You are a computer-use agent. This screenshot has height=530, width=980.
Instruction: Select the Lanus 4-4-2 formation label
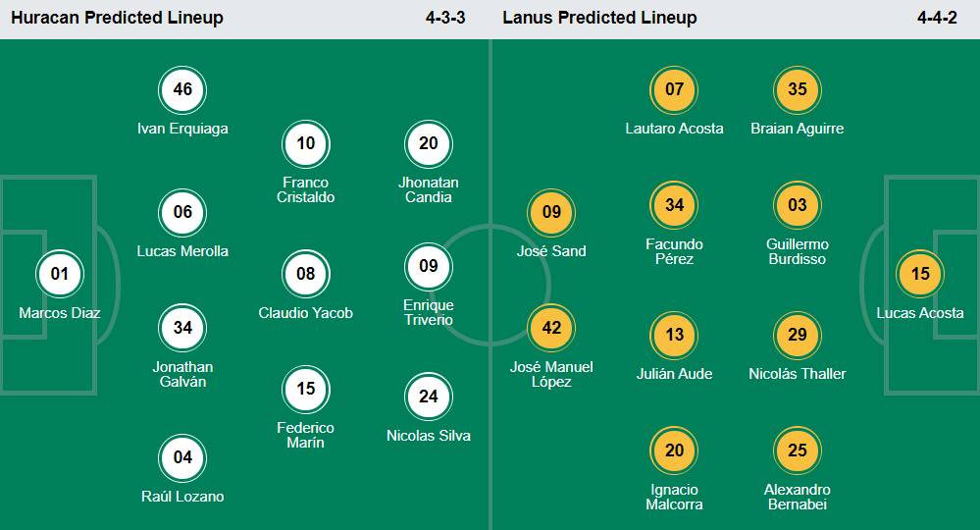(937, 18)
